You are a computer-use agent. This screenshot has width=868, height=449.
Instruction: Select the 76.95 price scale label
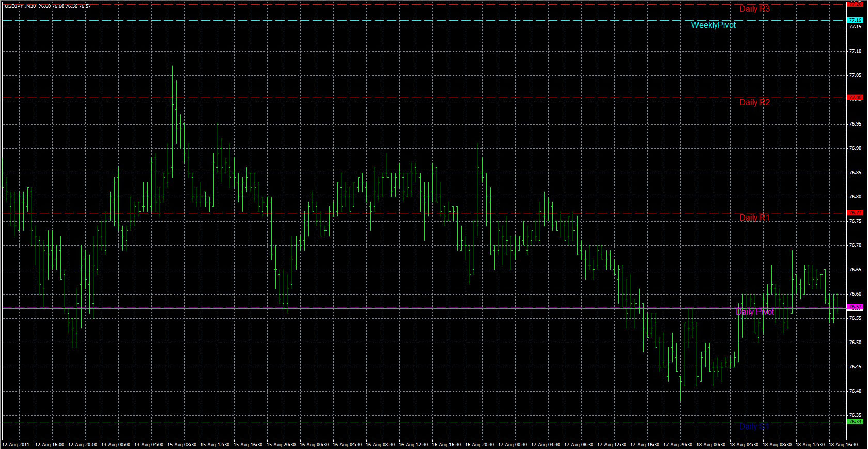tap(855, 124)
